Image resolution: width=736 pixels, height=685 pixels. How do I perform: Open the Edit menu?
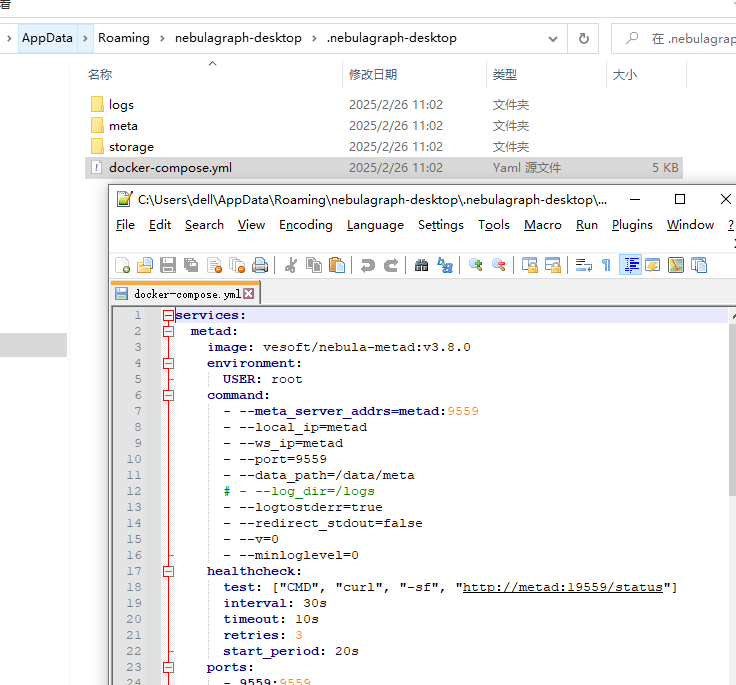[160, 225]
